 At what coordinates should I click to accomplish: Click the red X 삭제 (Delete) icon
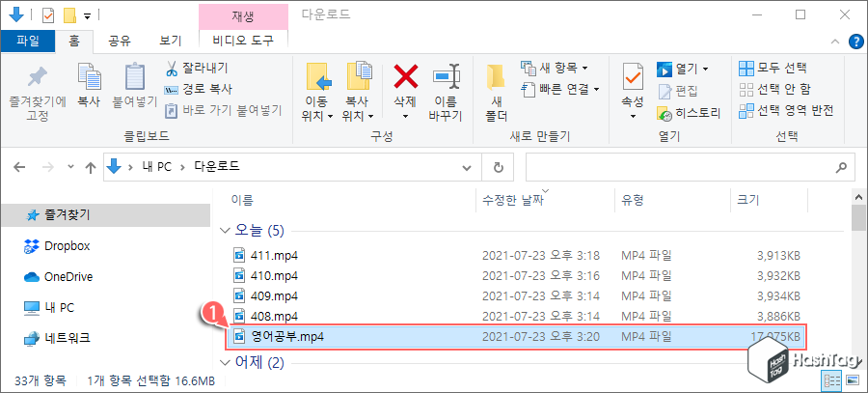(406, 76)
